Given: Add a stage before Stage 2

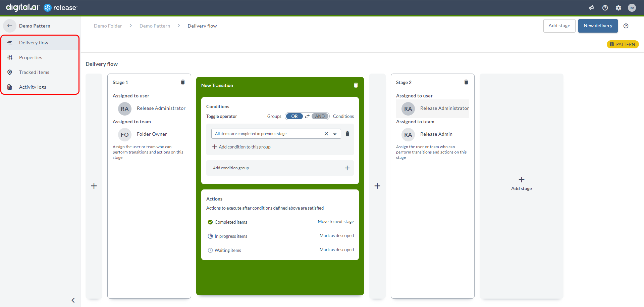Looking at the screenshot, I should click(x=377, y=186).
